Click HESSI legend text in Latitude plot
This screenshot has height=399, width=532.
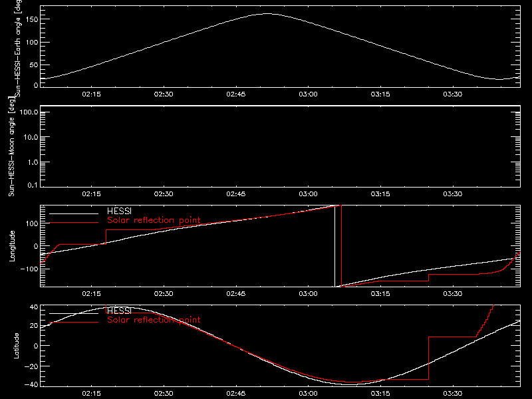point(119,311)
